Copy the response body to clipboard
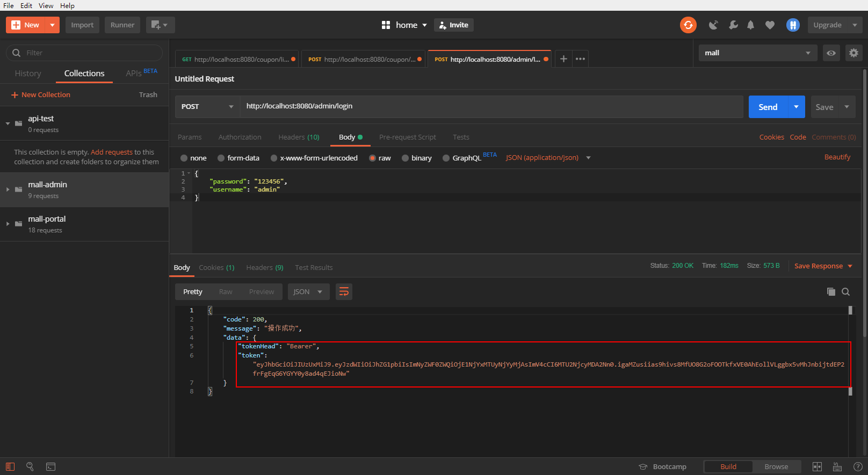Image resolution: width=868 pixels, height=475 pixels. coord(831,292)
